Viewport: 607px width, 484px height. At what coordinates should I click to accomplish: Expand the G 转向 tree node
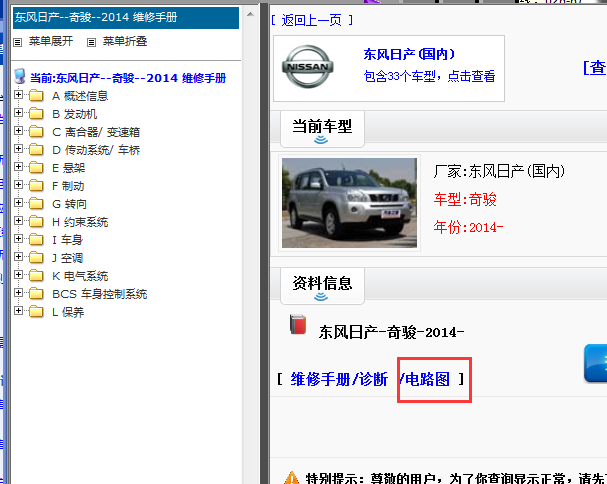(18, 203)
